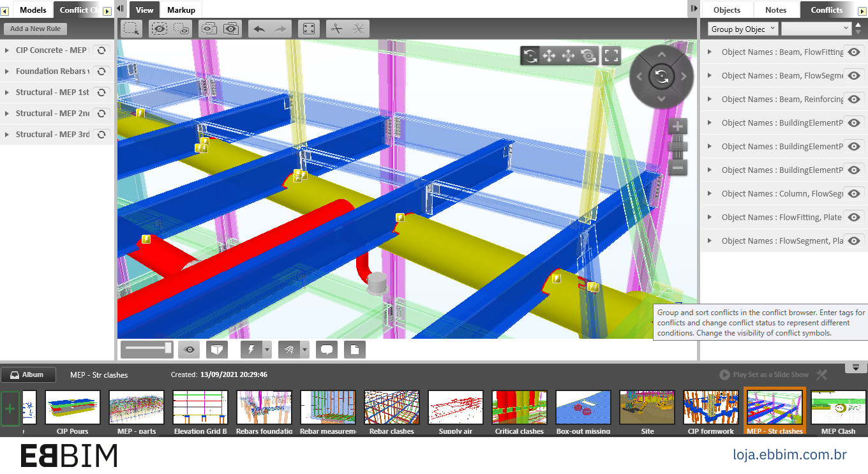
Task: Toggle visibility of FlowFitting, Plate conflict group
Action: pyautogui.click(x=855, y=218)
